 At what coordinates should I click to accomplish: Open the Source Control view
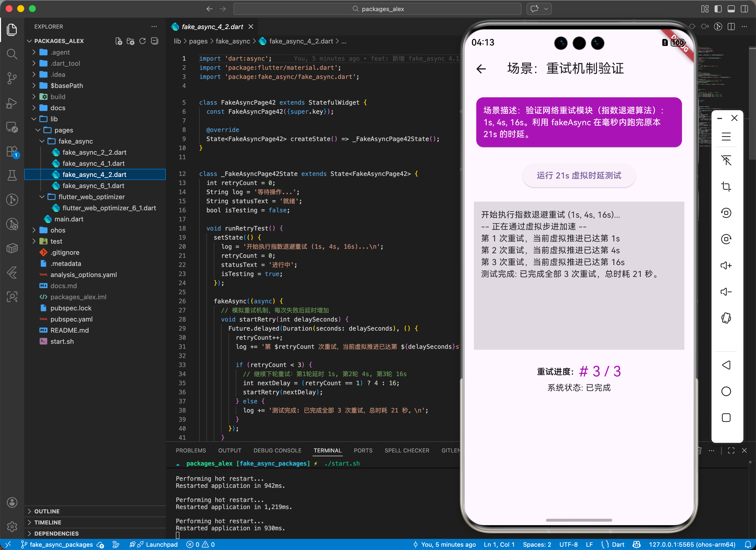click(12, 78)
